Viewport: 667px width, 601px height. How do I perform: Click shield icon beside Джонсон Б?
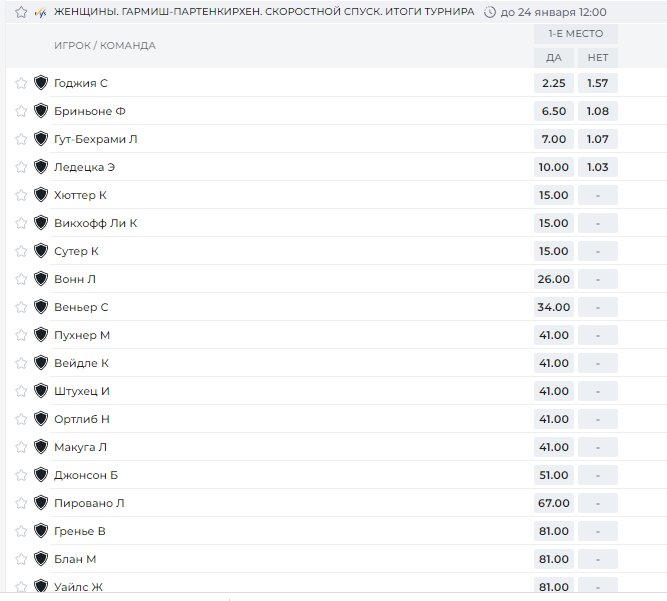coord(41,475)
